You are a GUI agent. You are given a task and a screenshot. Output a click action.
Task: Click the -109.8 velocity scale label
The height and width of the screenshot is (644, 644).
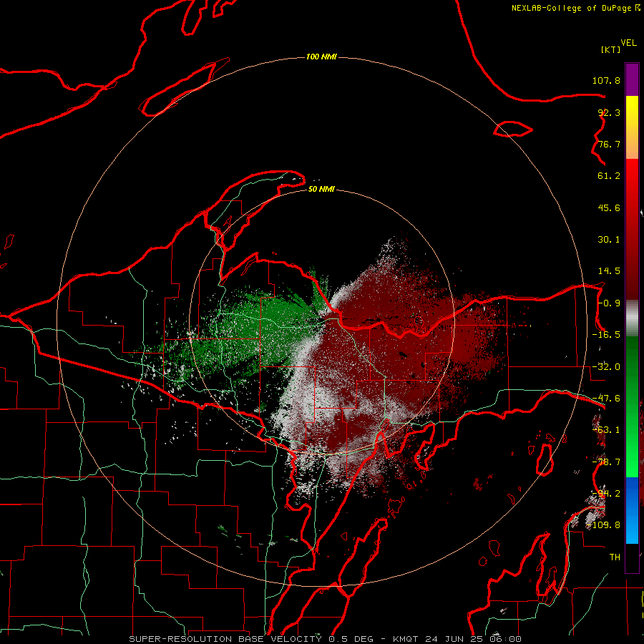click(x=604, y=525)
